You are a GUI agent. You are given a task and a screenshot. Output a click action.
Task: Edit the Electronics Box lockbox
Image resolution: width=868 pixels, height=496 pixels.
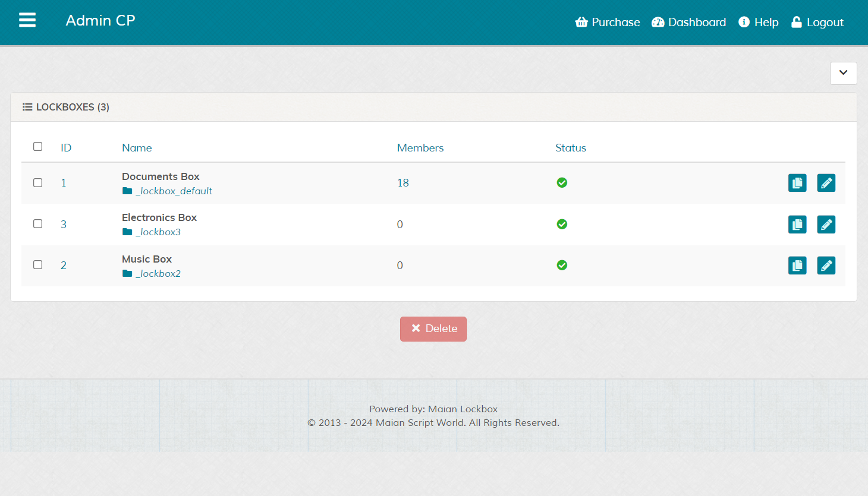click(x=826, y=225)
